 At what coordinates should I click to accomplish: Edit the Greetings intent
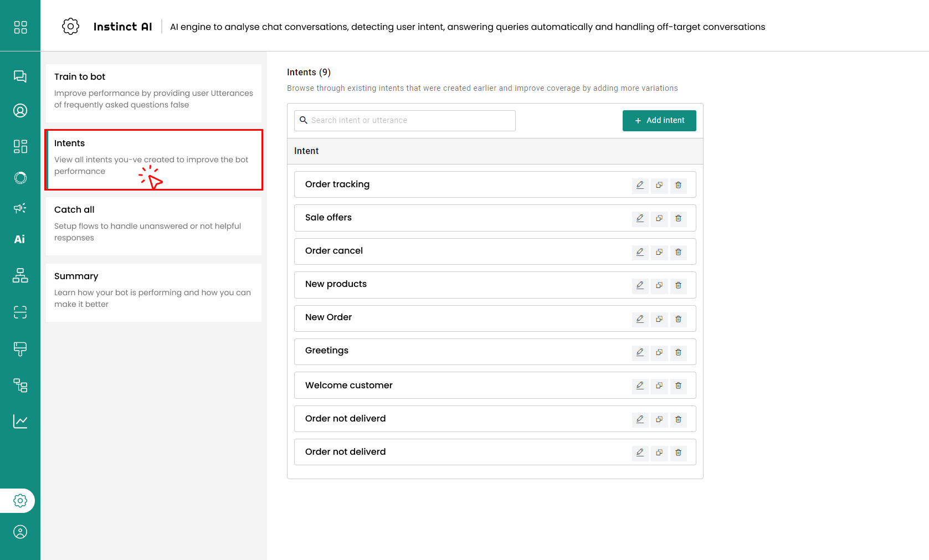[640, 352]
